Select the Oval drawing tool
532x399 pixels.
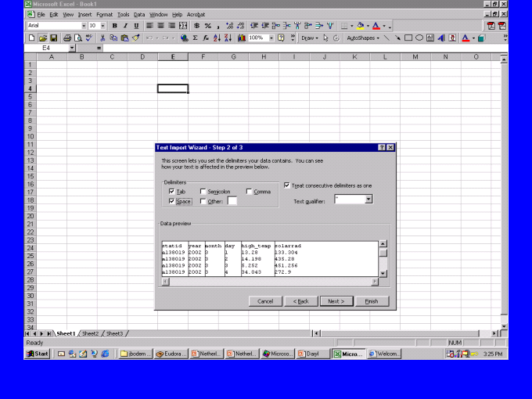click(419, 38)
